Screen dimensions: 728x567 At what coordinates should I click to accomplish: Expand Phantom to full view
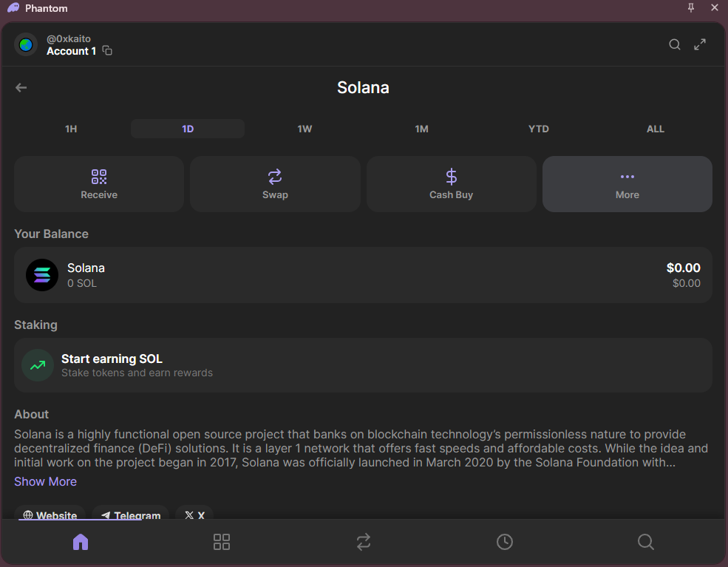tap(700, 44)
